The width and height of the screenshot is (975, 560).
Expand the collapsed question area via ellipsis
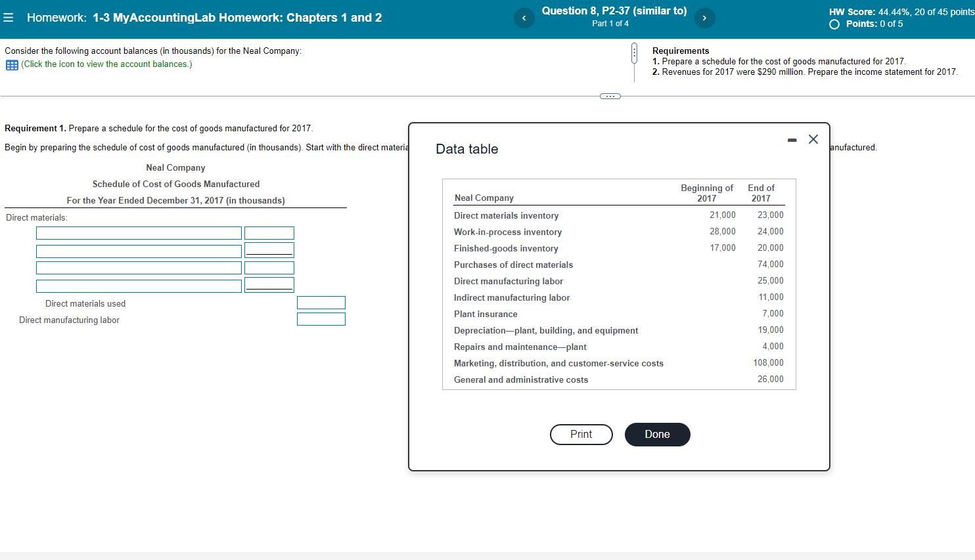[610, 96]
